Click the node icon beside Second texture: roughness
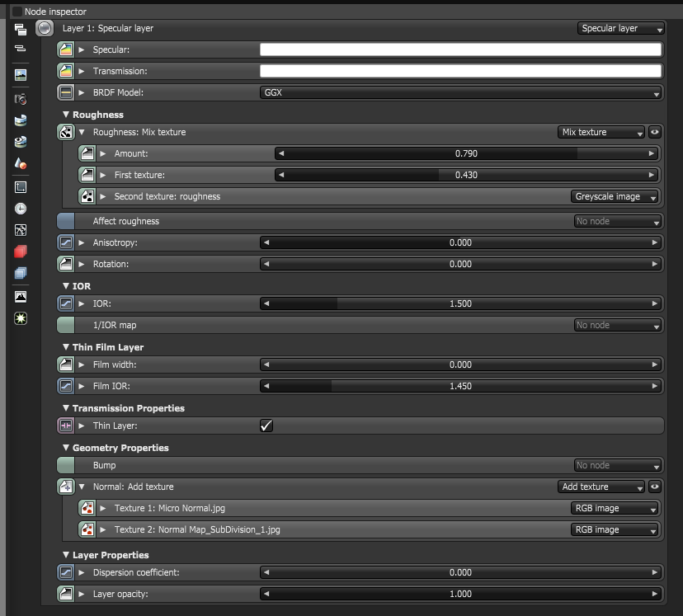 87,196
